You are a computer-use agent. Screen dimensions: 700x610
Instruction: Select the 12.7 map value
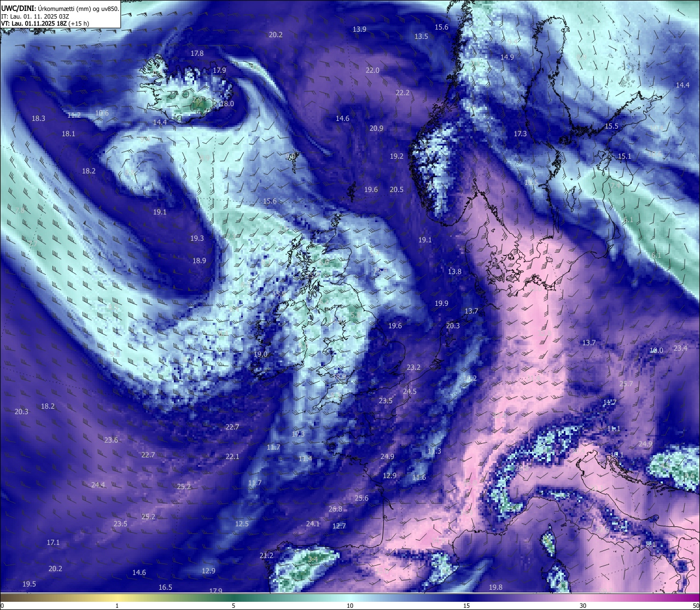pyautogui.click(x=339, y=526)
